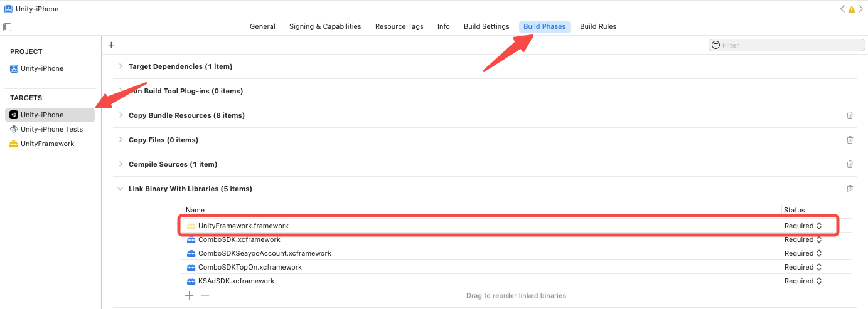This screenshot has height=309, width=868.
Task: Add a new build phase with plus icon
Action: click(111, 45)
